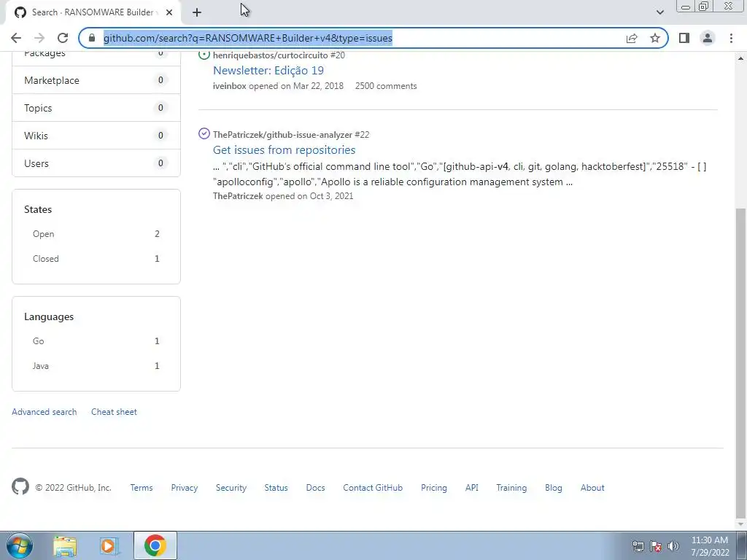Filter results by Go language
747x560 pixels.
point(96,341)
